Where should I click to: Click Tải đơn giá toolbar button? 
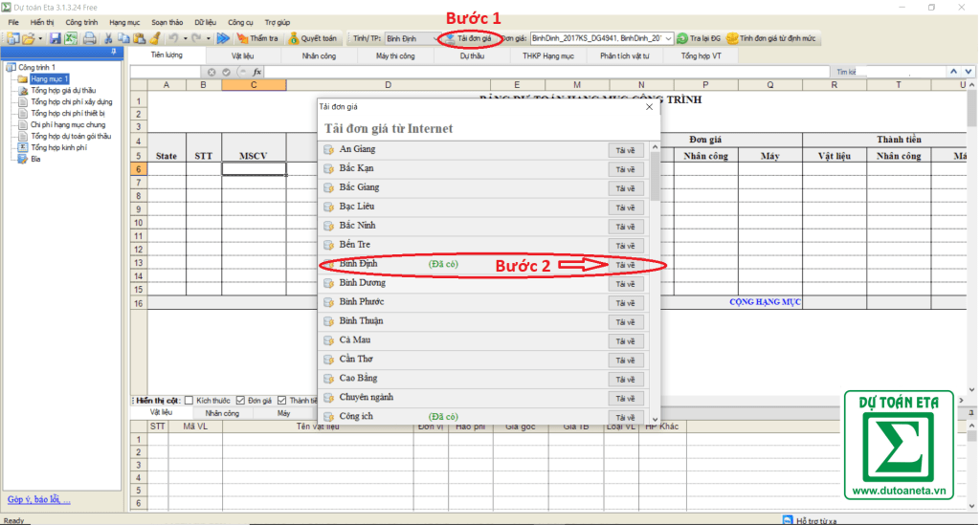click(x=469, y=38)
